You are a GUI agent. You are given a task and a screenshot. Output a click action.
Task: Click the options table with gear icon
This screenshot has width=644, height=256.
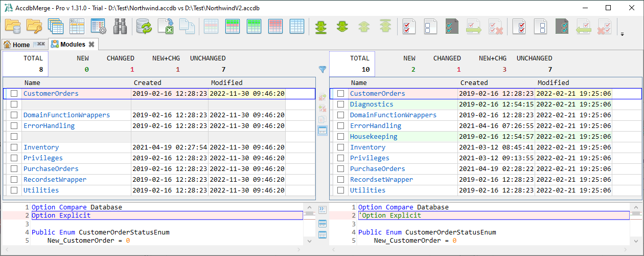click(x=98, y=26)
